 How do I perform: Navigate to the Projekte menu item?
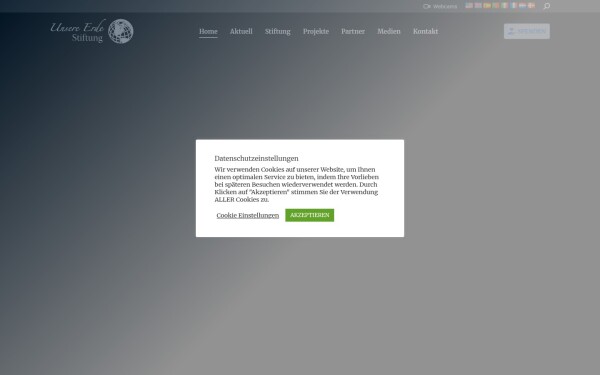316,32
